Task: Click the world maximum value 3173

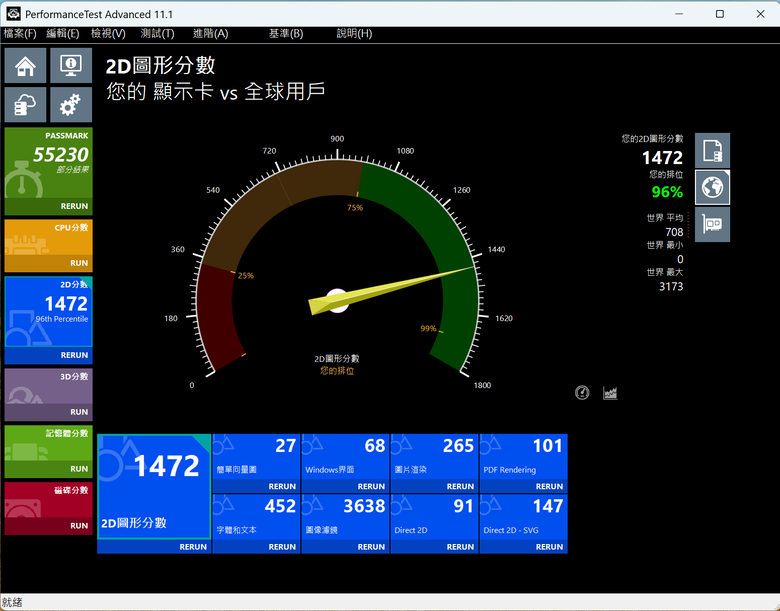Action: click(671, 287)
